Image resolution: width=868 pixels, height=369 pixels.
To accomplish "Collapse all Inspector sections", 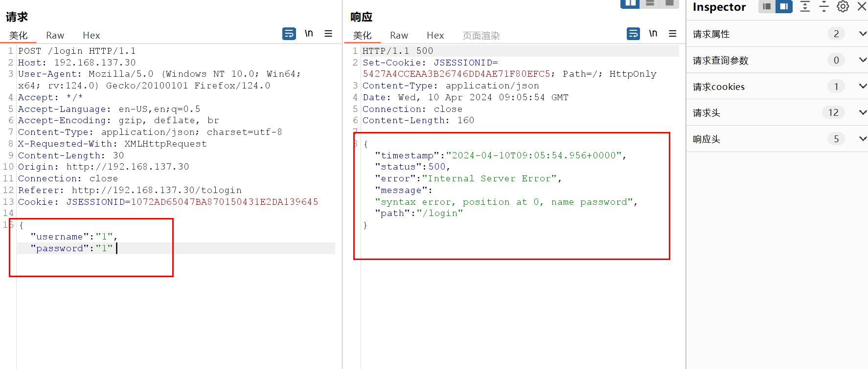I will tap(824, 6).
